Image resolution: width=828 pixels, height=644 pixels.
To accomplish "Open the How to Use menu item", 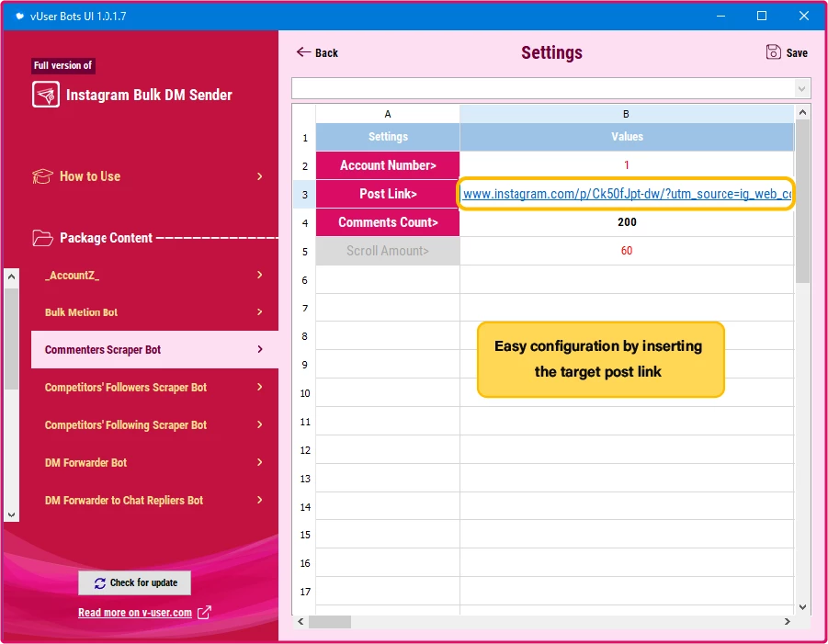I will coord(148,176).
